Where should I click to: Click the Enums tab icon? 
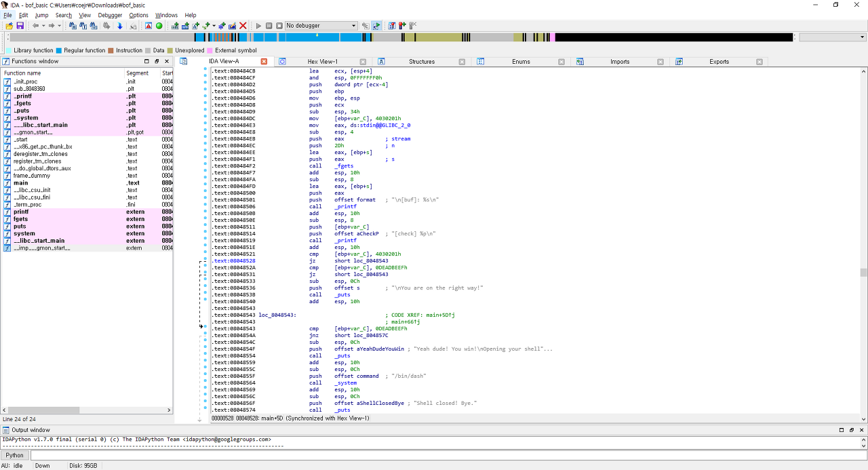coord(481,61)
